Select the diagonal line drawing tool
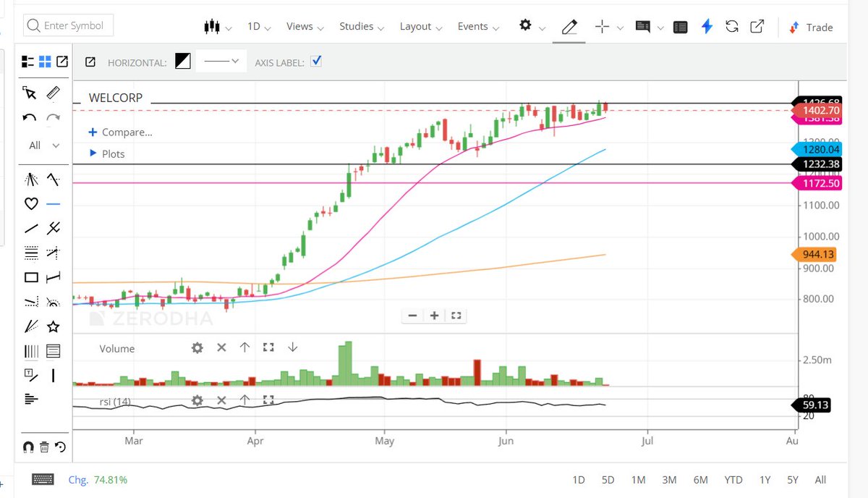The width and height of the screenshot is (868, 498). point(31,228)
